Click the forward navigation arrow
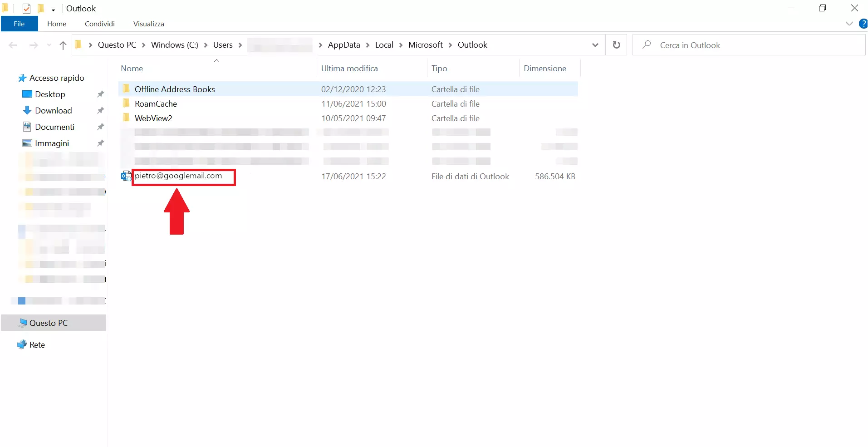 click(x=34, y=45)
